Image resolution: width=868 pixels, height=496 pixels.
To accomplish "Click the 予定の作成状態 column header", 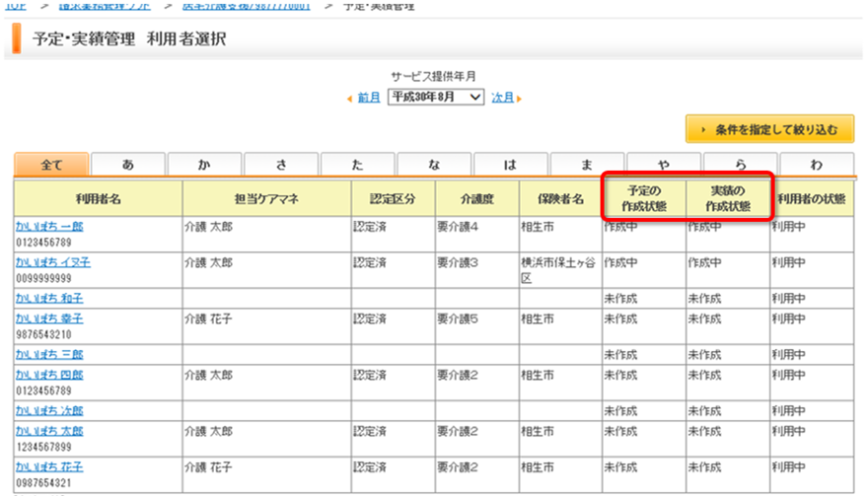I will click(644, 199).
